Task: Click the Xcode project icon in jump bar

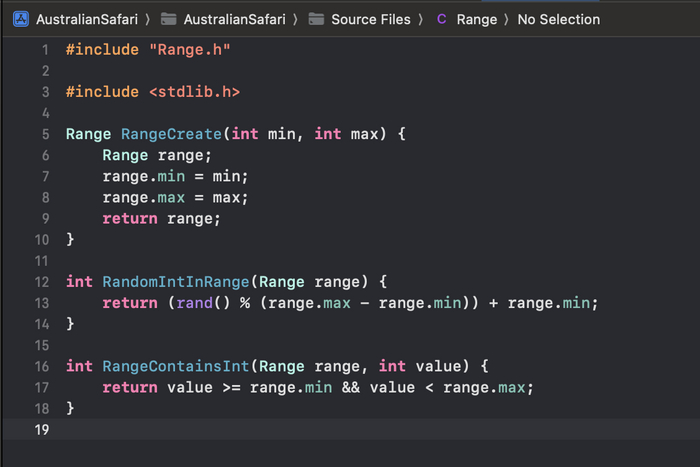Action: tap(20, 19)
